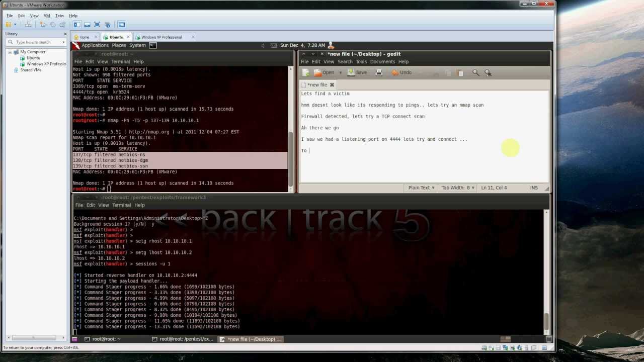This screenshot has height=362, width=644.
Task: Click the gedit Find magnifier icon
Action: [476, 72]
